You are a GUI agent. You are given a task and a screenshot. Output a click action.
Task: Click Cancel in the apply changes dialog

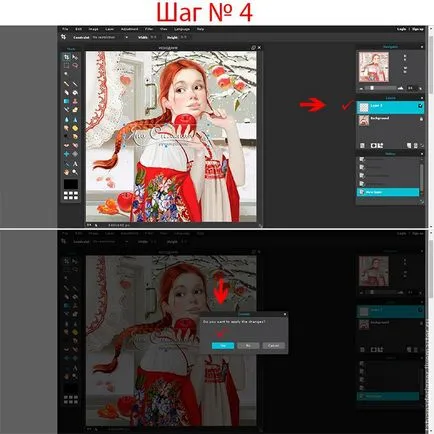[x=273, y=346]
